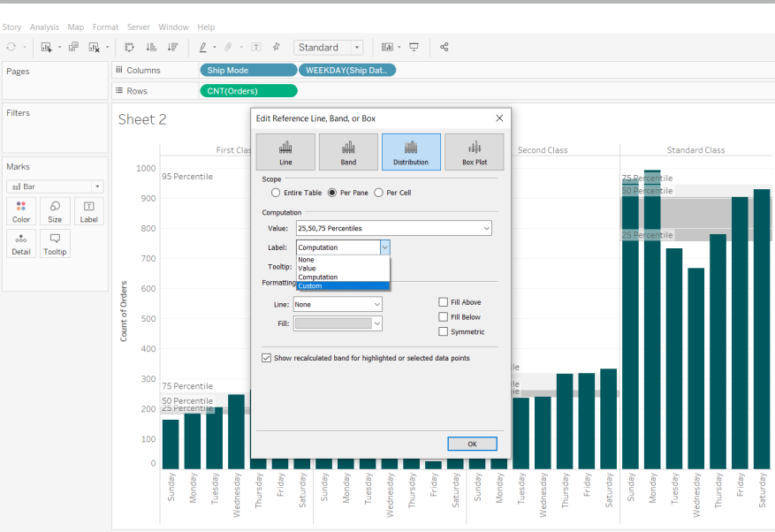The height and width of the screenshot is (532, 775).
Task: Open the Label marks card
Action: point(89,211)
